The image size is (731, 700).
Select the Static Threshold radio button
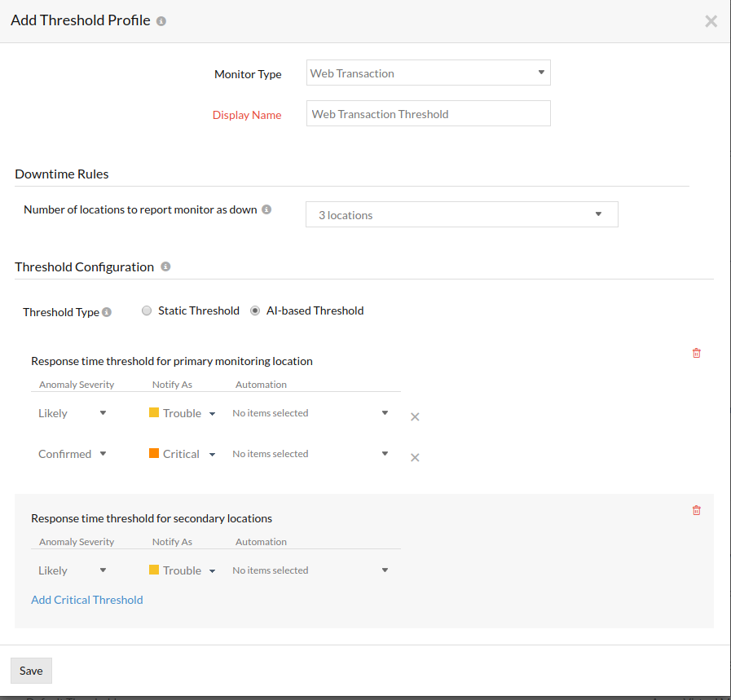coord(147,310)
